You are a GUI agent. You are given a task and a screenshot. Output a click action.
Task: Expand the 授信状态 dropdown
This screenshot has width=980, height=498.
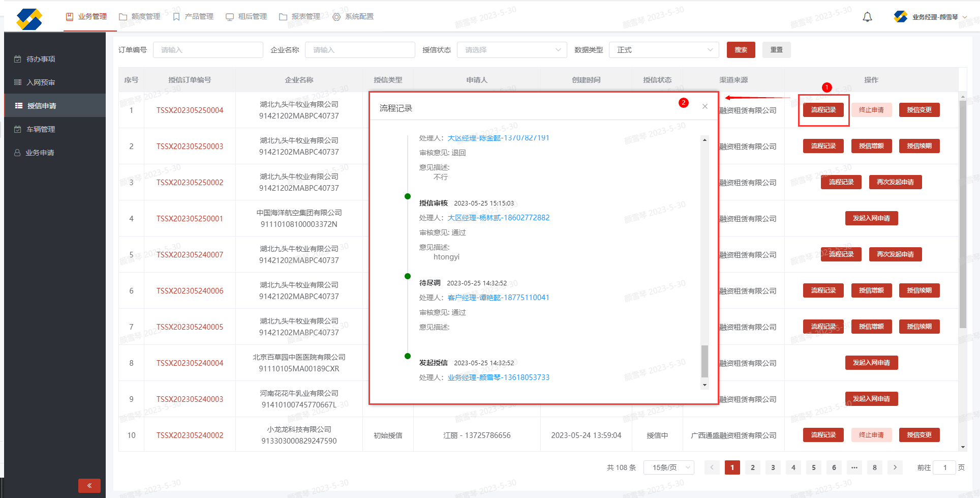[x=511, y=50]
